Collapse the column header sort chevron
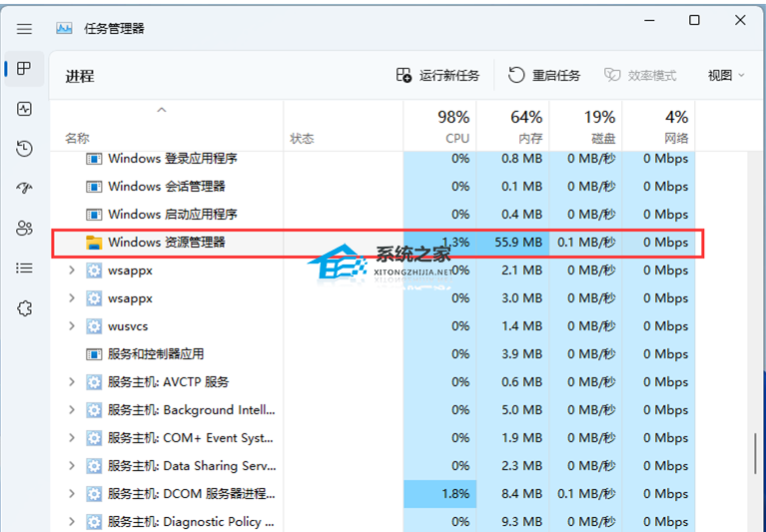 tap(162, 110)
